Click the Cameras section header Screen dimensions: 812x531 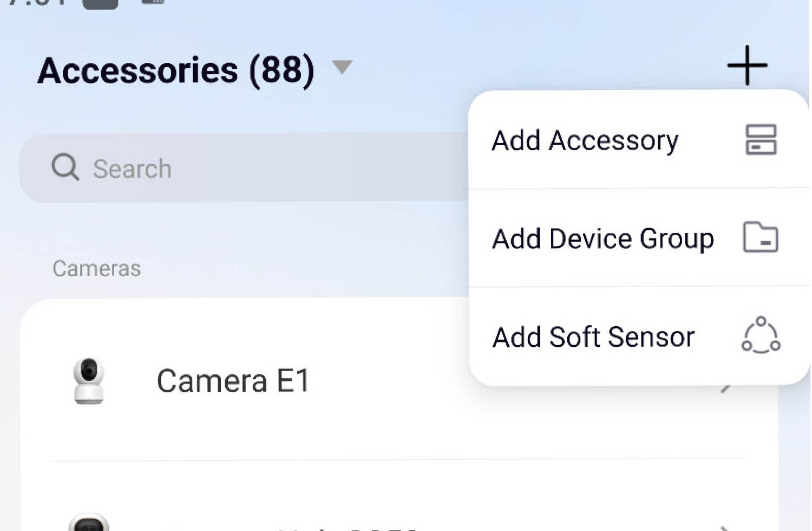96,268
